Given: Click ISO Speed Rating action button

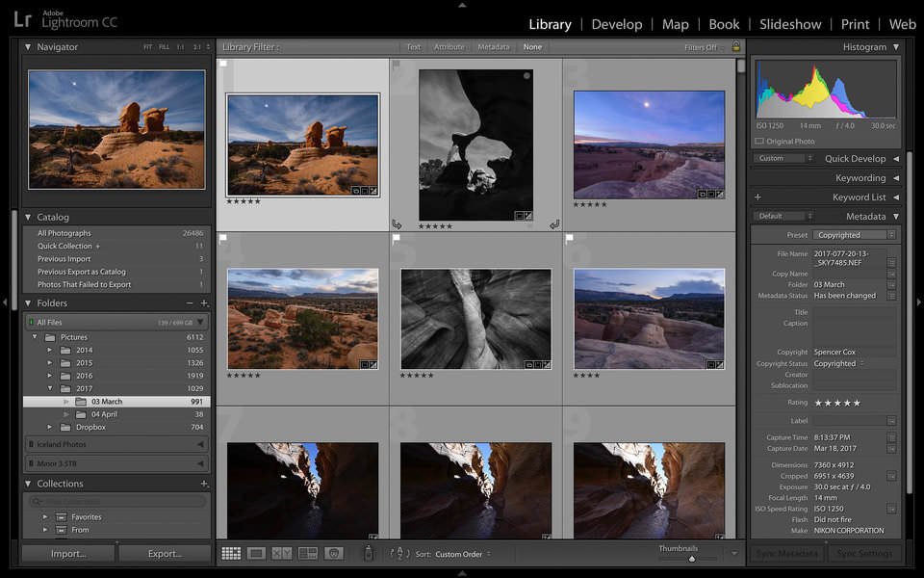Looking at the screenshot, I should (x=891, y=509).
